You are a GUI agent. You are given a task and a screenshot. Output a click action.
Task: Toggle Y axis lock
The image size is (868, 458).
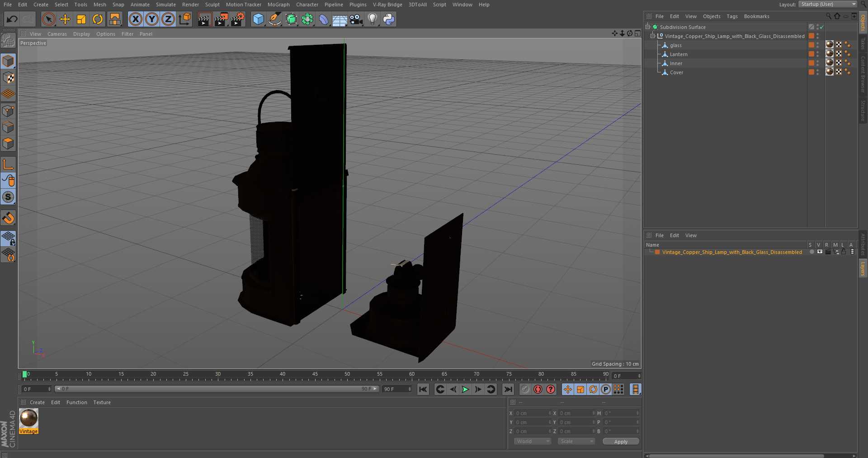tap(152, 19)
